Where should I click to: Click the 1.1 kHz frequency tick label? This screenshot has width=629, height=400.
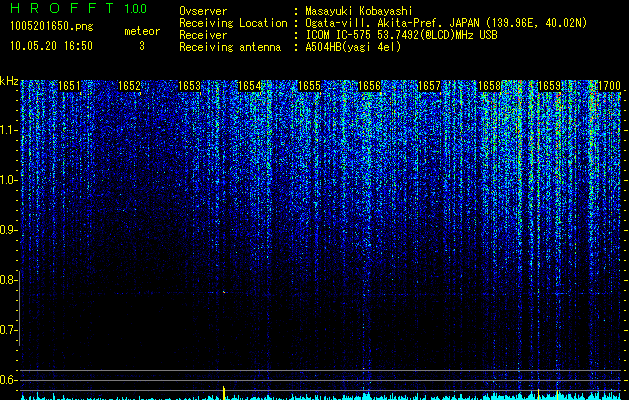pyautogui.click(x=7, y=130)
